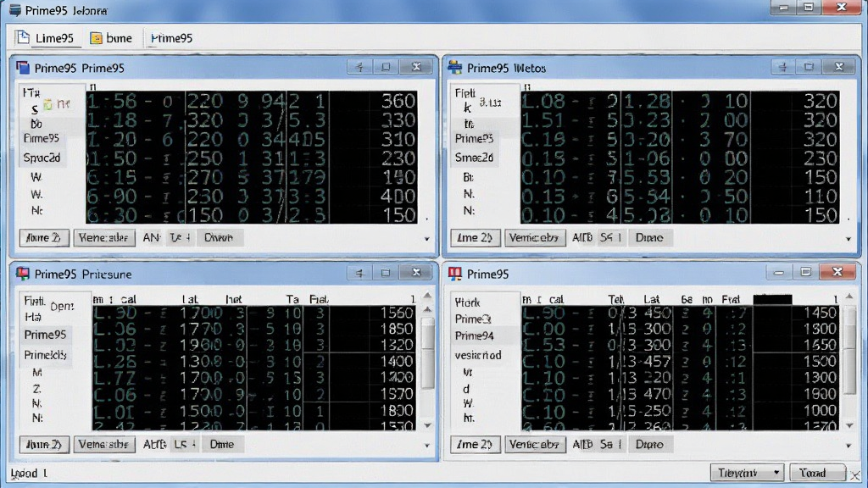Click the Lime95 document icon
The image size is (868, 488).
(x=23, y=37)
